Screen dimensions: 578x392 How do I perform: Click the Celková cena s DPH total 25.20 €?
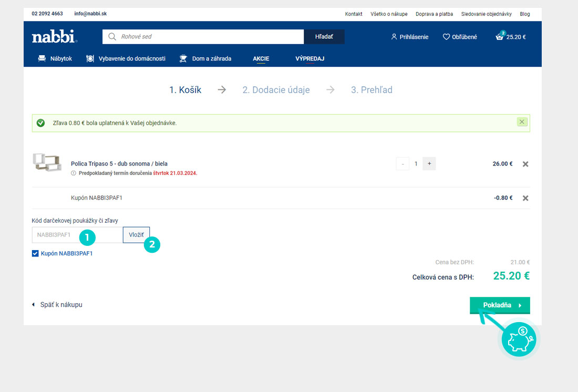point(511,276)
